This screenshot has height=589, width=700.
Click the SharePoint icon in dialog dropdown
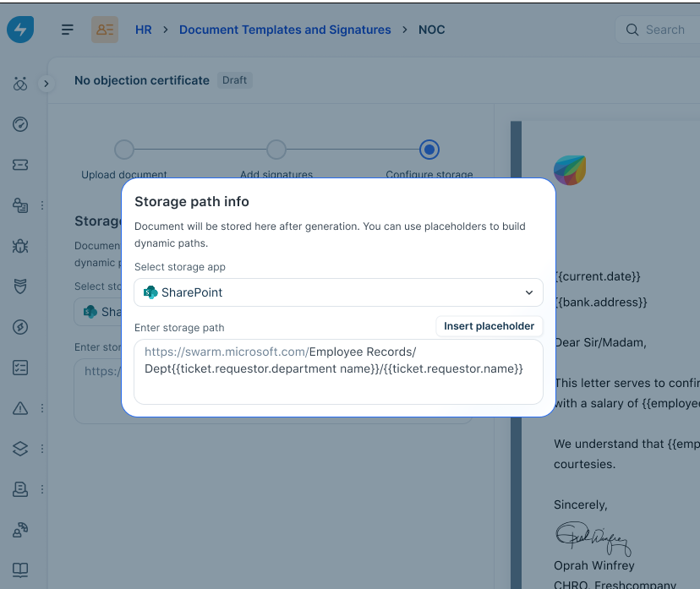[150, 292]
